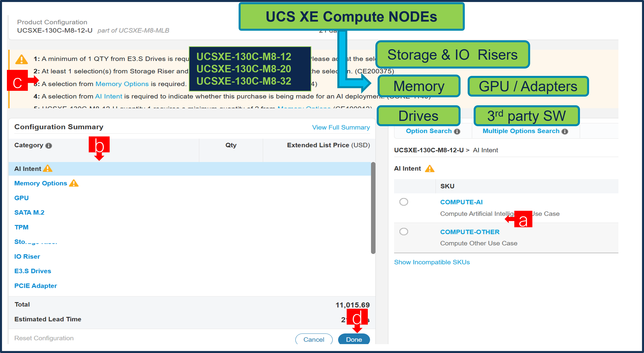Click the Done button
This screenshot has width=644, height=353.
354,339
